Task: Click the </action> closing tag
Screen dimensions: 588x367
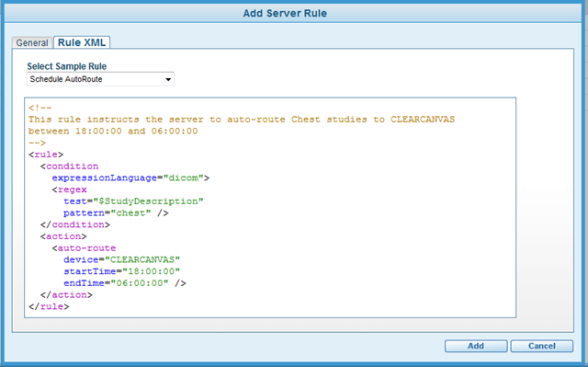Action: click(66, 295)
